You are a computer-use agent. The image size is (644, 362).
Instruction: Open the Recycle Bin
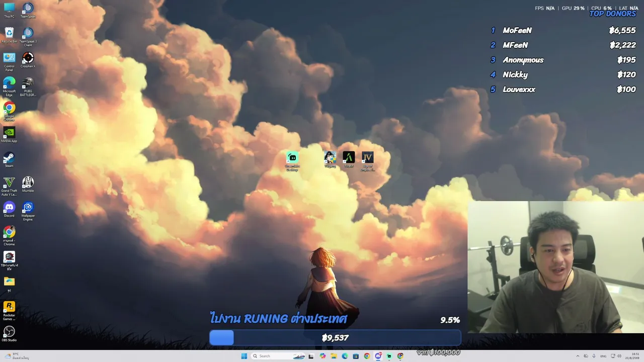click(x=9, y=35)
